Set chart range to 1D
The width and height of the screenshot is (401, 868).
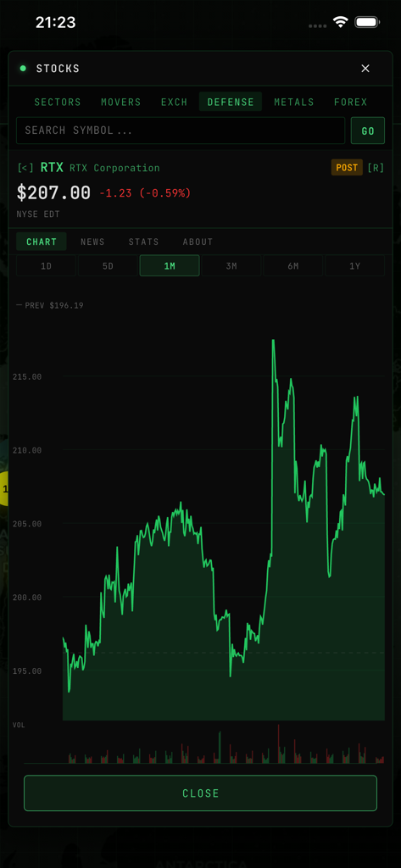pos(46,265)
